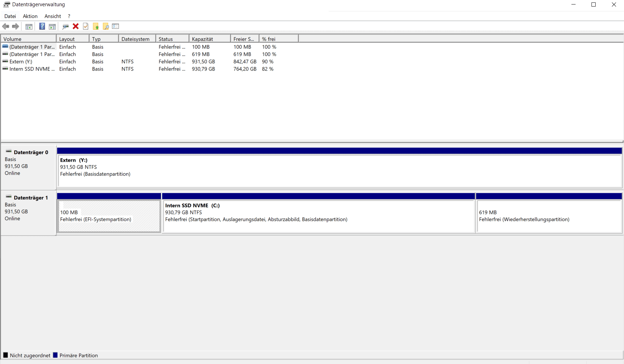
Task: Click the 90 % free cell
Action: click(x=268, y=62)
